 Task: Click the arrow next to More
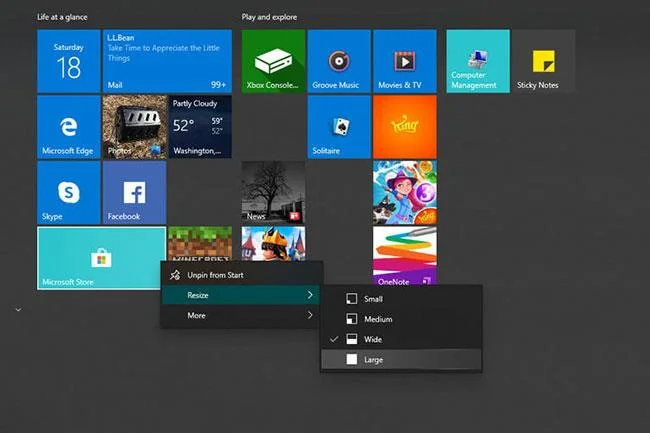[310, 315]
